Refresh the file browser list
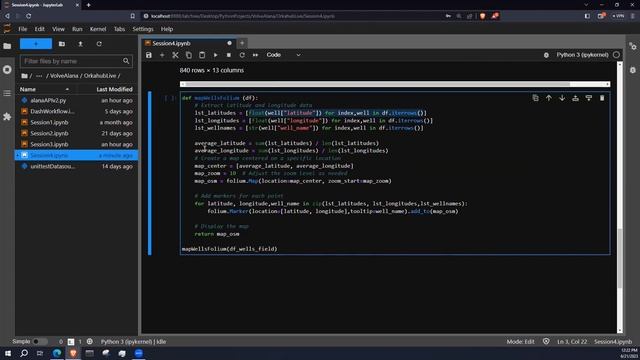 click(x=99, y=44)
